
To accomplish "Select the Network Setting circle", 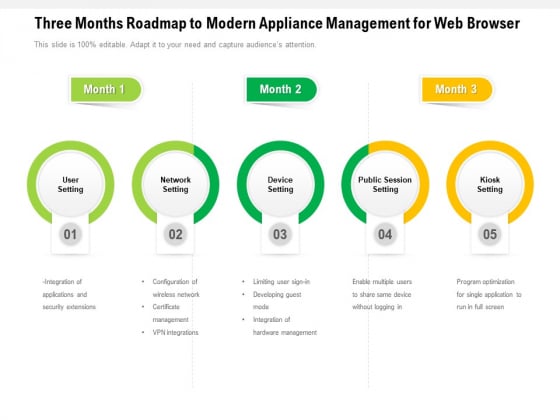I will [x=176, y=184].
